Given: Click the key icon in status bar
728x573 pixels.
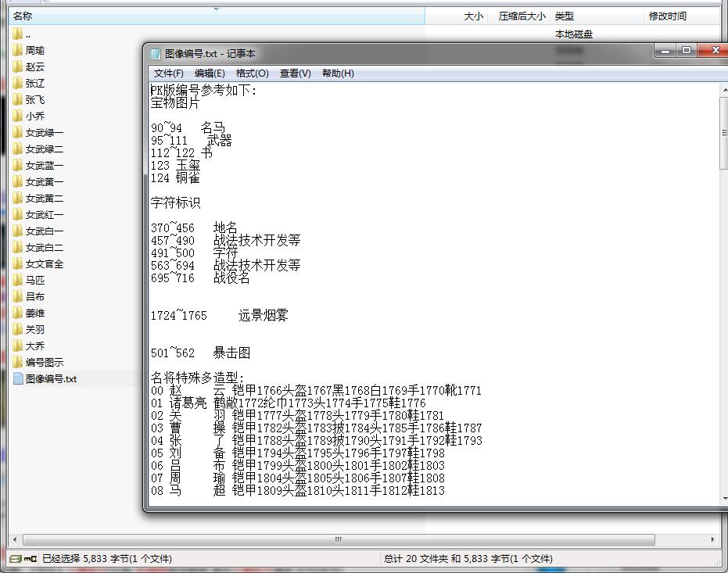Looking at the screenshot, I should pyautogui.click(x=30, y=559).
